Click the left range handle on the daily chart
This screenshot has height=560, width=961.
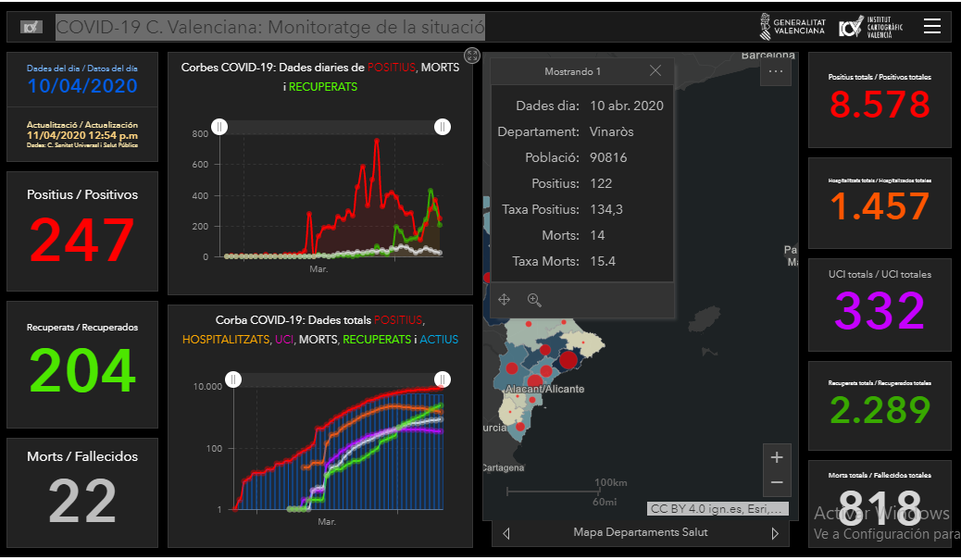point(219,127)
